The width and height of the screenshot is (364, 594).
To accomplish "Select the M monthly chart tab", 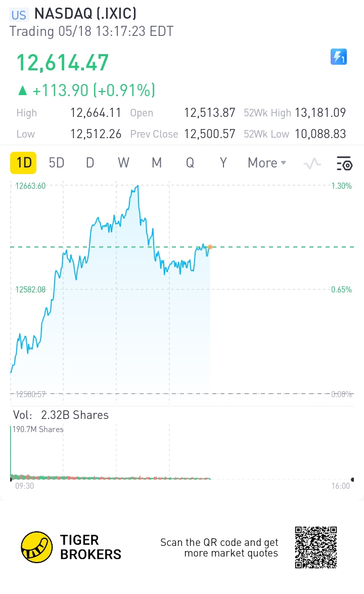I will pos(157,163).
